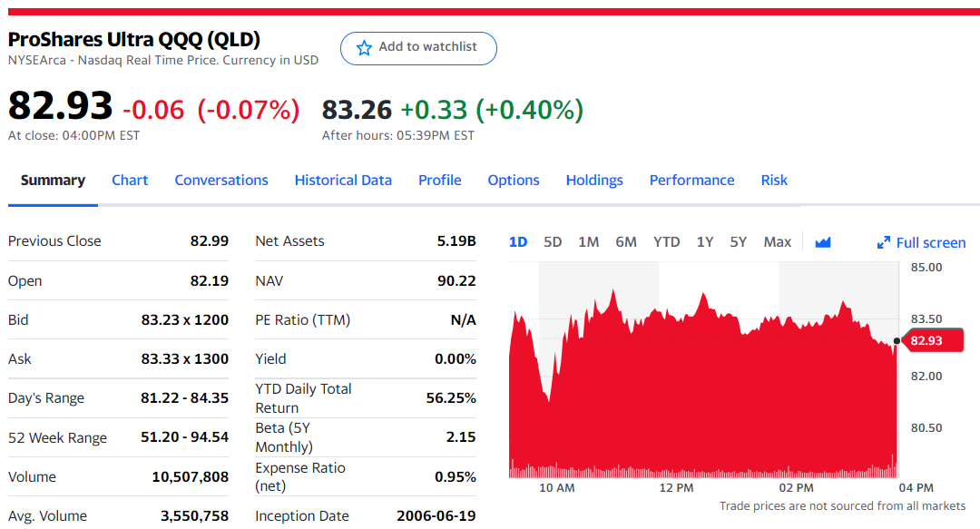Open the Options tab
The width and height of the screenshot is (980, 529).
tap(513, 180)
